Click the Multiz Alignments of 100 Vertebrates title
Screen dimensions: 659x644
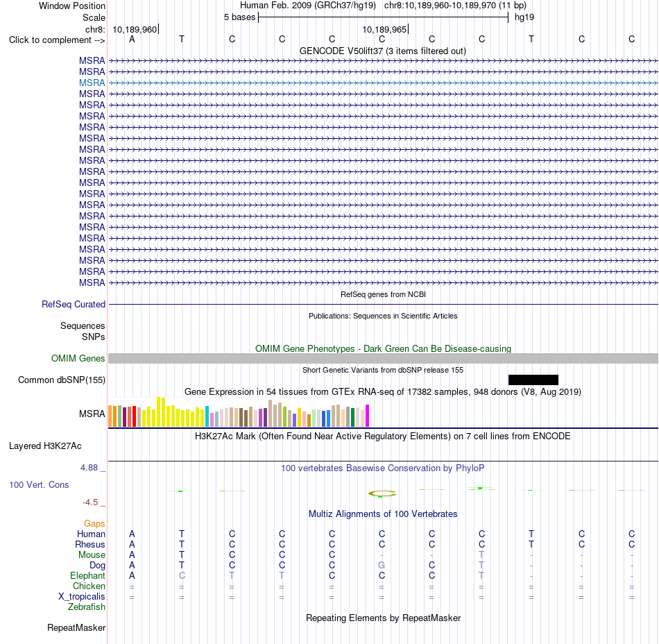383,514
